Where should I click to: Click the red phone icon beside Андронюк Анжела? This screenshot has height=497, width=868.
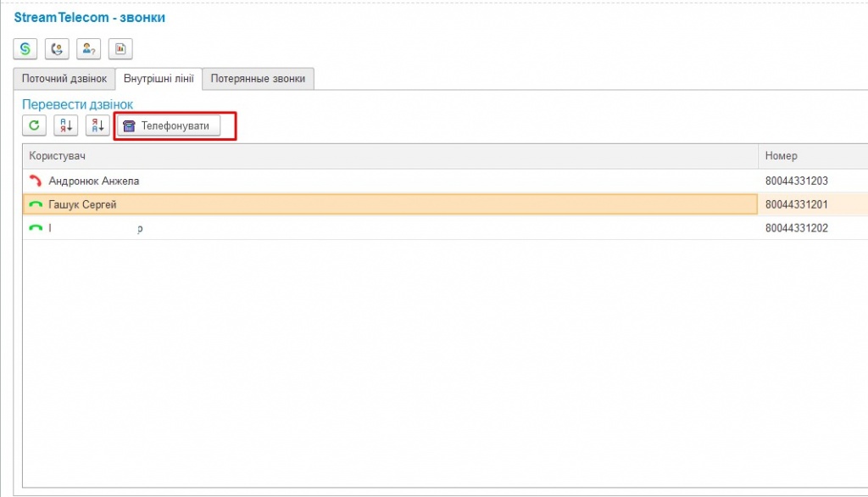(36, 181)
